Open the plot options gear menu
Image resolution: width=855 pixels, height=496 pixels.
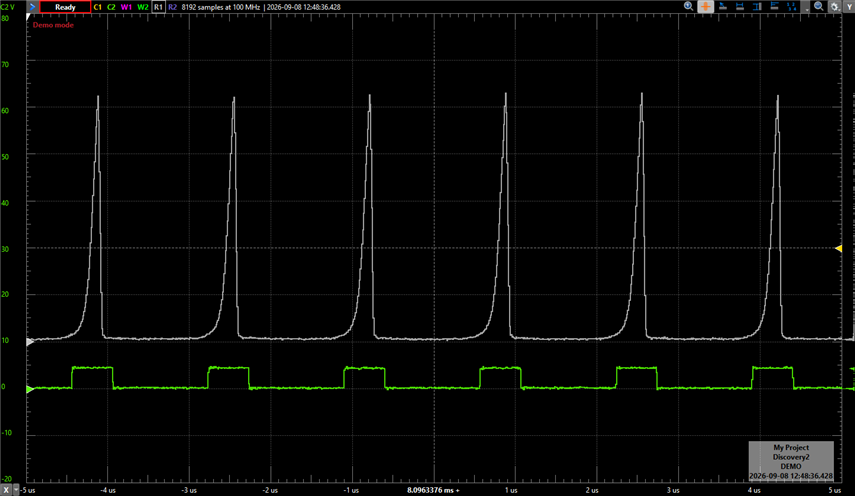[x=835, y=7]
